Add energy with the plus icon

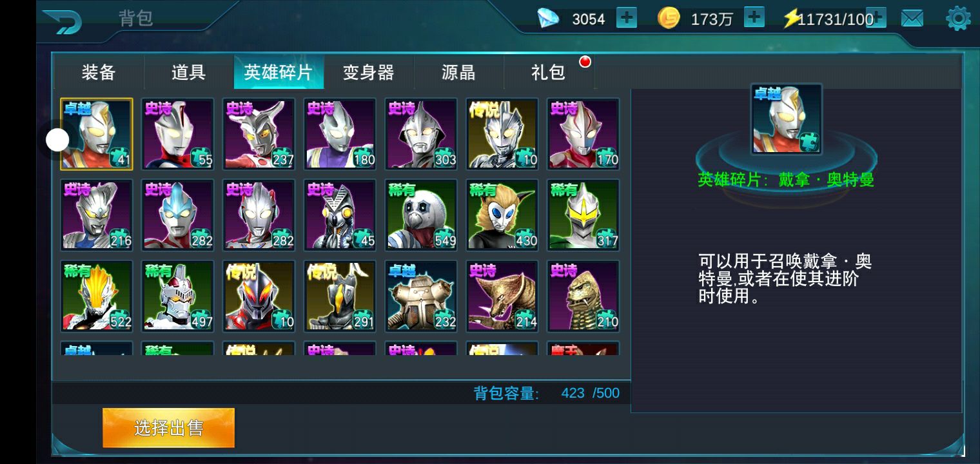(876, 18)
